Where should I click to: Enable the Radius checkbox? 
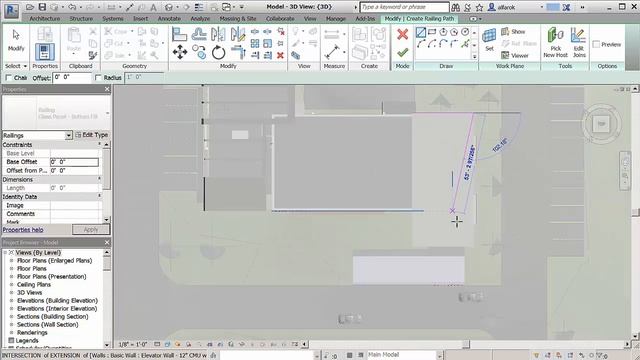point(98,78)
